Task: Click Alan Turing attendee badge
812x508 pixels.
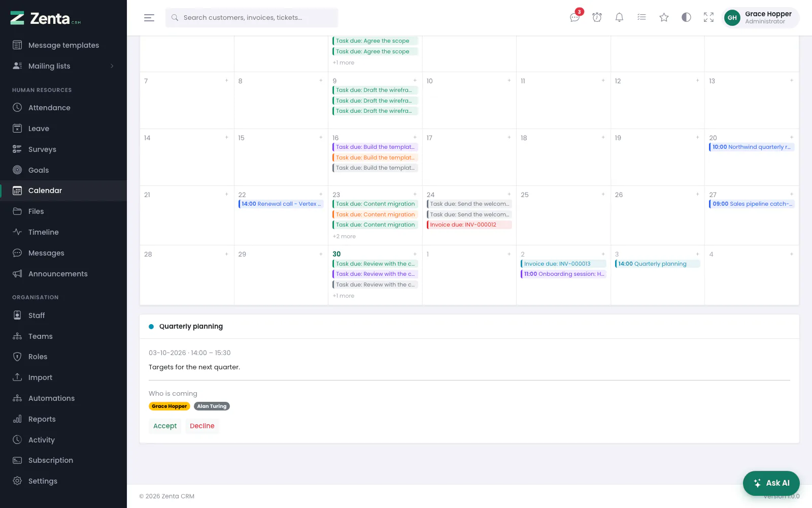Action: (x=212, y=406)
